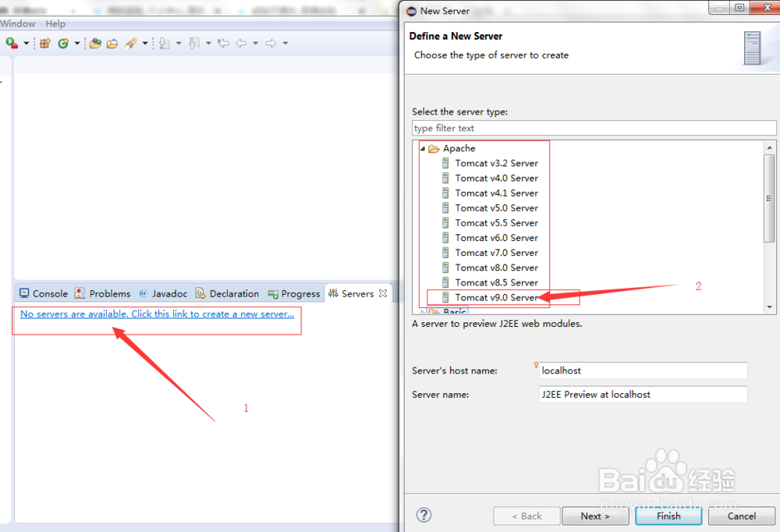Click the scroll up arrow in server list
780x532 pixels.
[770, 147]
